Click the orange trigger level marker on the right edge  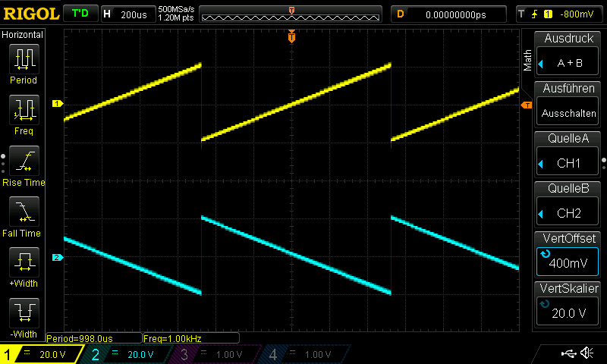[527, 105]
